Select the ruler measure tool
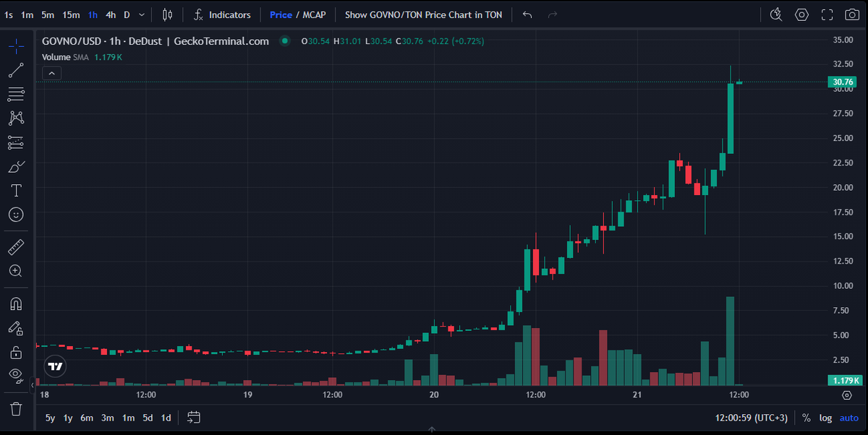This screenshot has height=435, width=868. (x=16, y=247)
